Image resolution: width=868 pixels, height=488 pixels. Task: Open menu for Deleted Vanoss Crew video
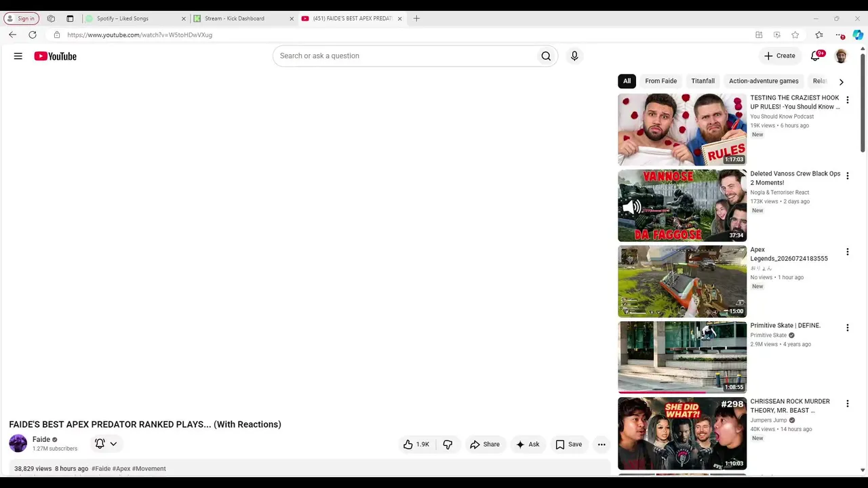pos(847,176)
